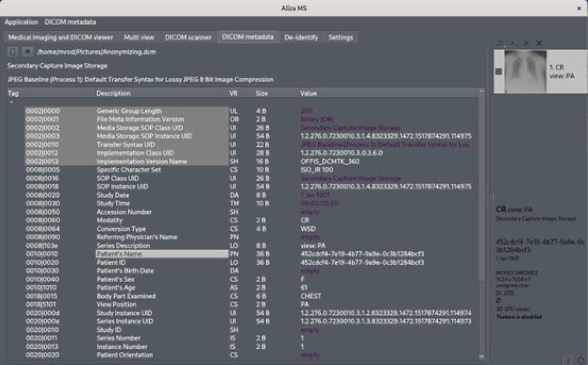This screenshot has width=588, height=365.
Task: Click the circular icon in bottom-right corner
Action: point(580,360)
